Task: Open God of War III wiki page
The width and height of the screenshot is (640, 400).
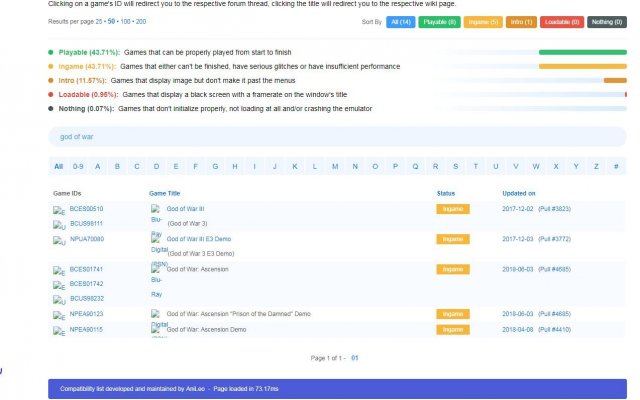Action: [x=185, y=209]
